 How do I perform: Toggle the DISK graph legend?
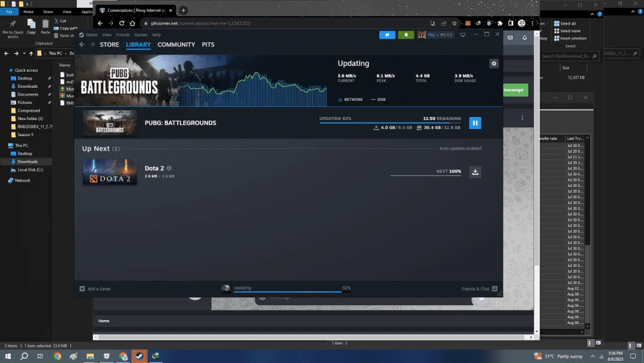[378, 100]
